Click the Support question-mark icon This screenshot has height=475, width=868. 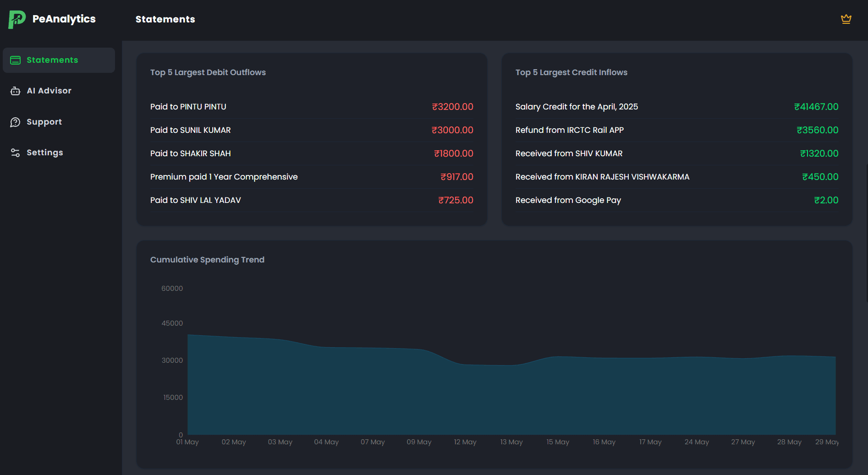coord(15,122)
